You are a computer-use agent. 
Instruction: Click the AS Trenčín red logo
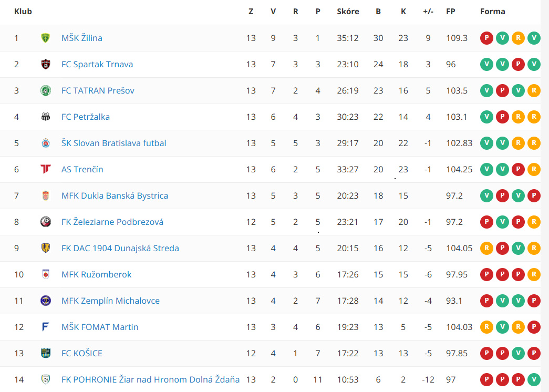tap(46, 169)
